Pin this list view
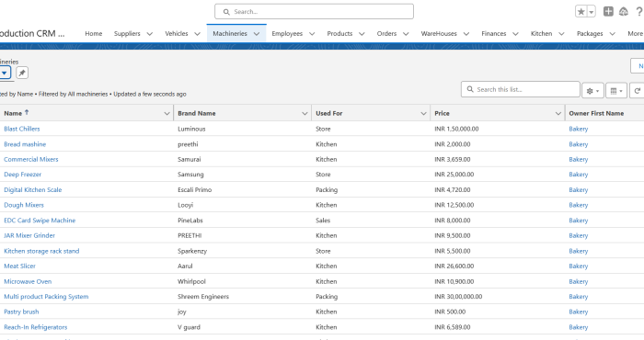This screenshot has width=644, height=340. pos(22,73)
